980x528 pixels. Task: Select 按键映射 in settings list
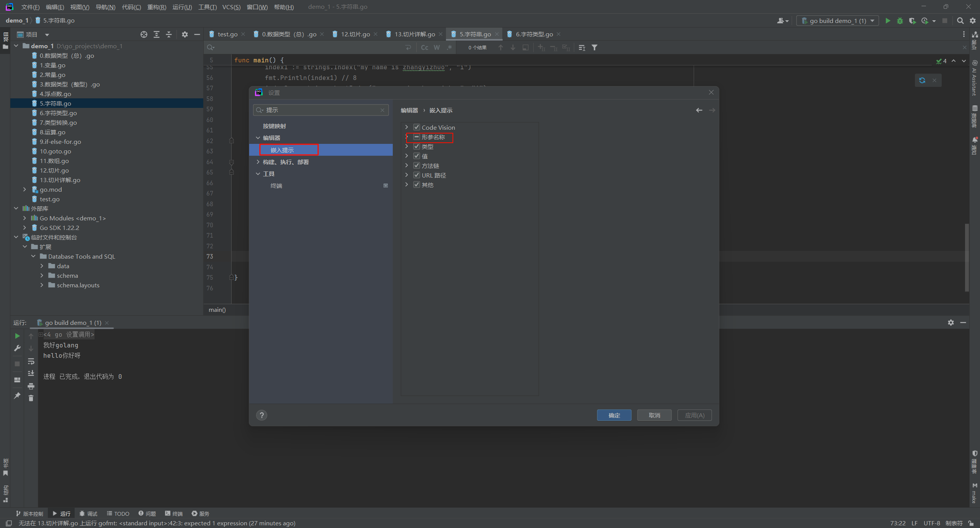click(x=274, y=126)
